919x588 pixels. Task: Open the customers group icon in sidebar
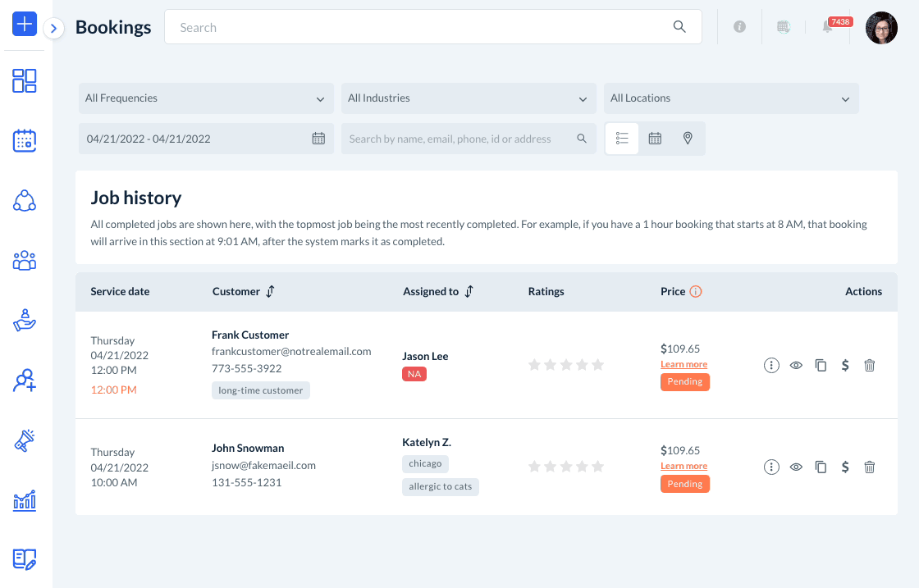25,261
